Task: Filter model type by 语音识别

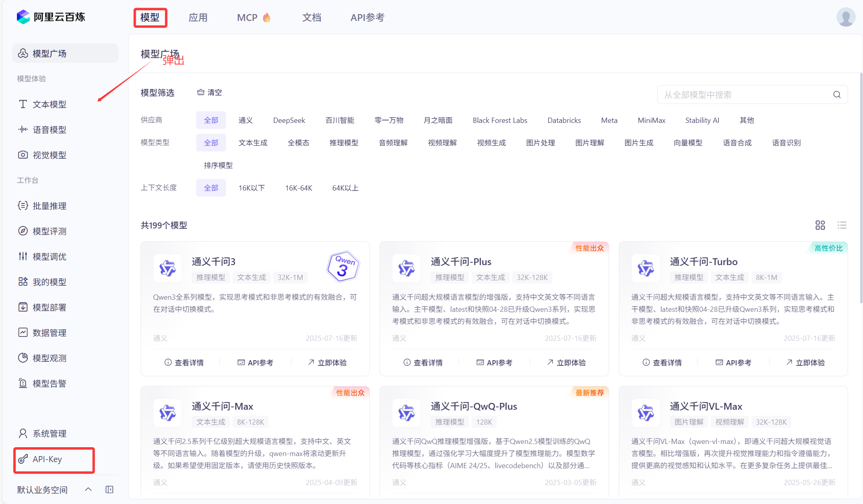Action: coord(786,143)
